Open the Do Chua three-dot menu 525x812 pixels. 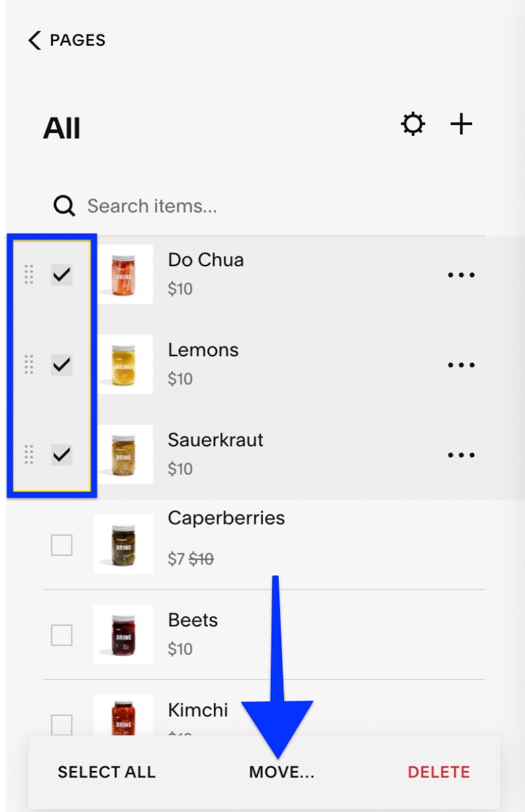pyautogui.click(x=461, y=275)
